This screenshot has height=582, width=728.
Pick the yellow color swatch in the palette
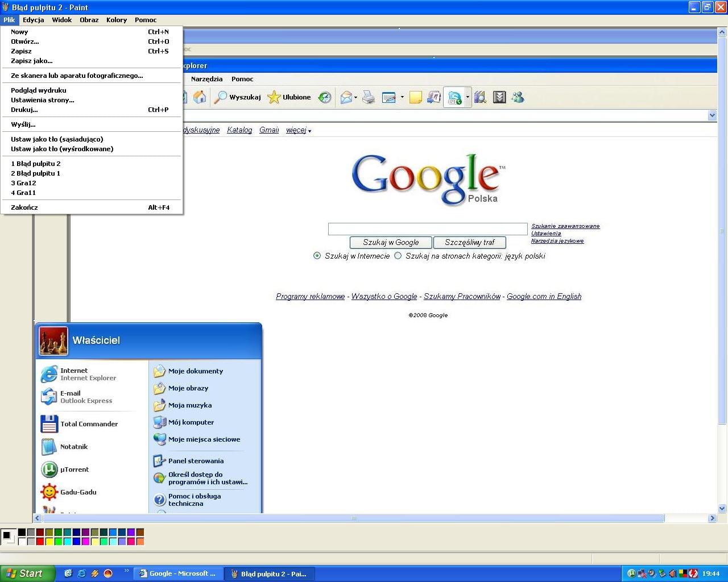pyautogui.click(x=49, y=542)
